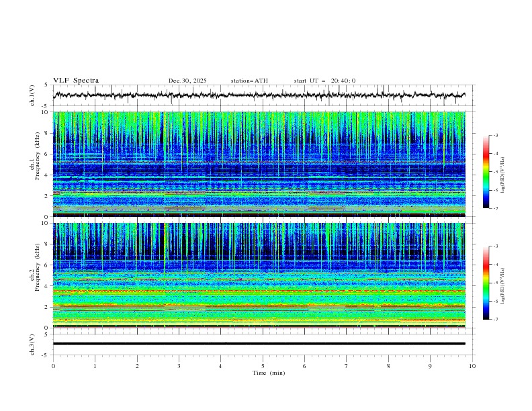Click time axis tick label '3'
Image resolution: width=532 pixels, height=411 pixels.
point(179,366)
